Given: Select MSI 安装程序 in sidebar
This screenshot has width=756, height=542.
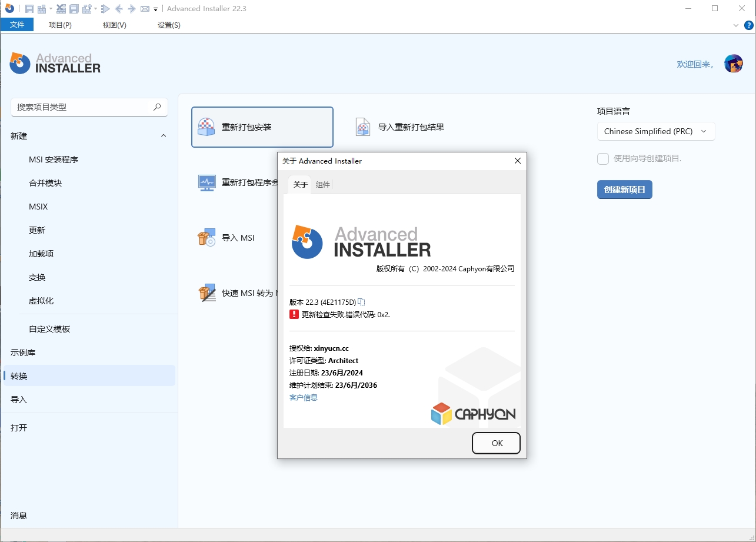Looking at the screenshot, I should pyautogui.click(x=54, y=159).
